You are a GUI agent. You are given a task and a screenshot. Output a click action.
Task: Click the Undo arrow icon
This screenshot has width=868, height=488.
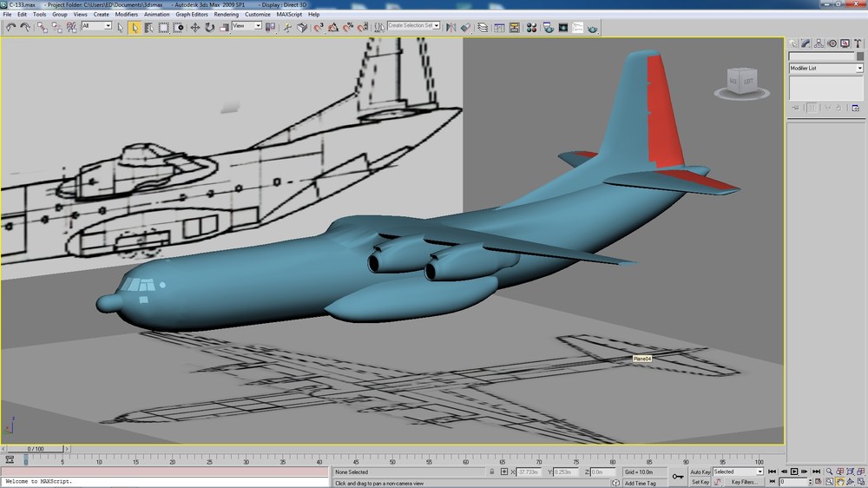pos(10,27)
